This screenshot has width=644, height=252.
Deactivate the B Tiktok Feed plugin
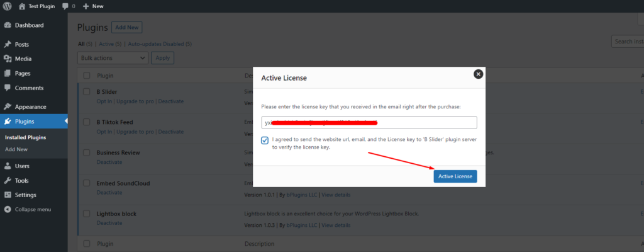pyautogui.click(x=171, y=132)
